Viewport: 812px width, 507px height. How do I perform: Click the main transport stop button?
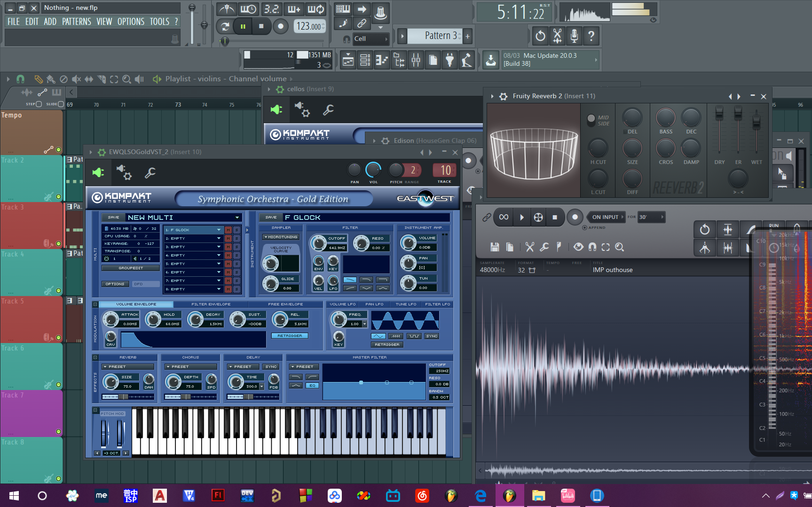(x=261, y=26)
